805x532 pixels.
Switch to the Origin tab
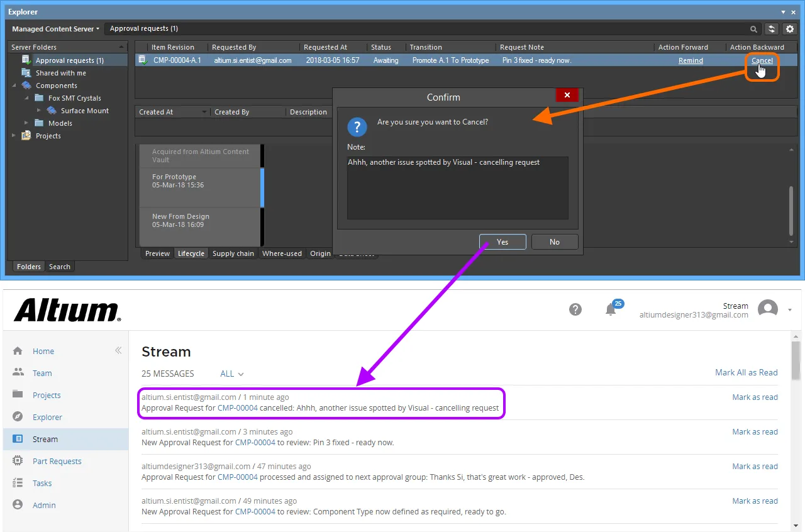click(x=320, y=253)
